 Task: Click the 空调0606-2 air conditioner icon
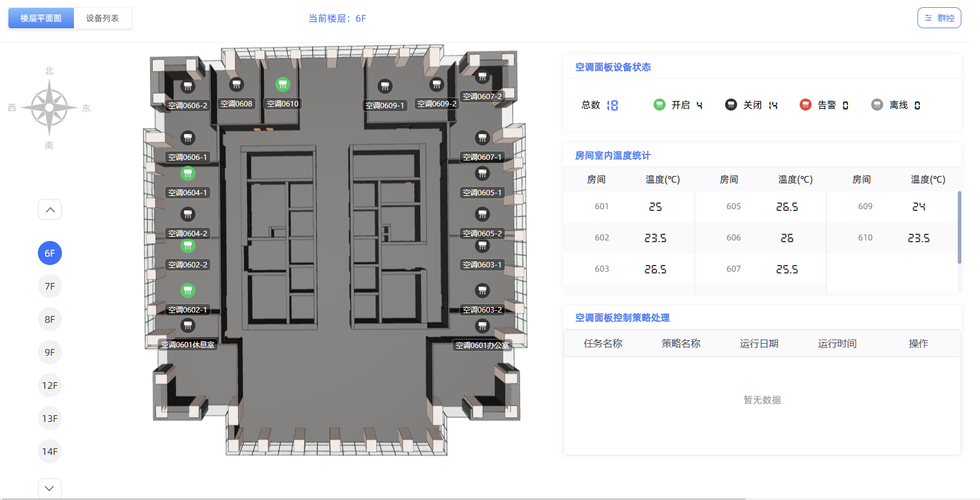[x=188, y=87]
